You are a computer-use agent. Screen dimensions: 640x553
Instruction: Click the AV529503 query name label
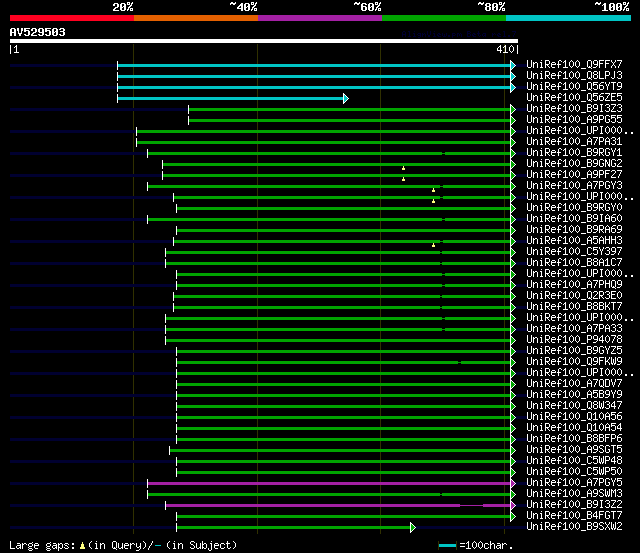(38, 32)
